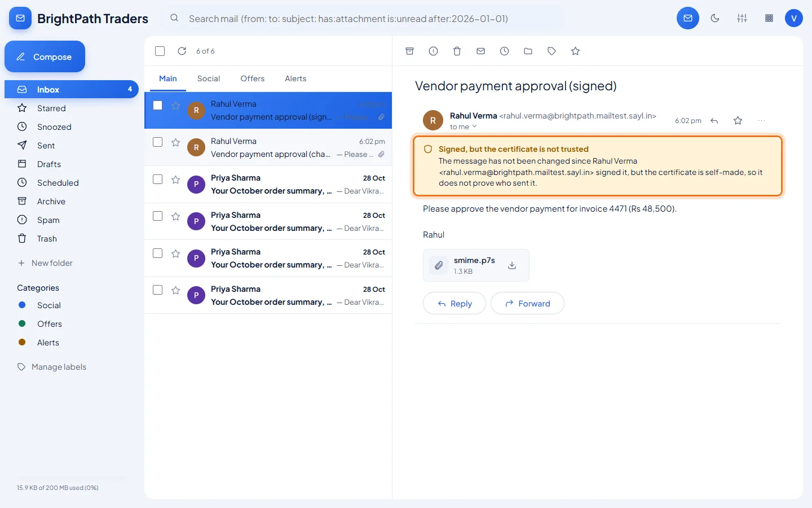Open the Scheduled folder
The width and height of the screenshot is (812, 508).
click(x=72, y=183)
